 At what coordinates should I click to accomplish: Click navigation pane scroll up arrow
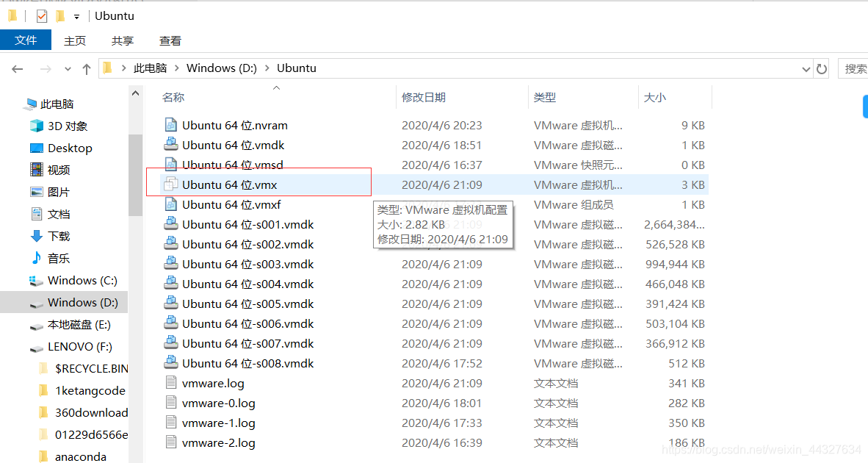click(135, 93)
